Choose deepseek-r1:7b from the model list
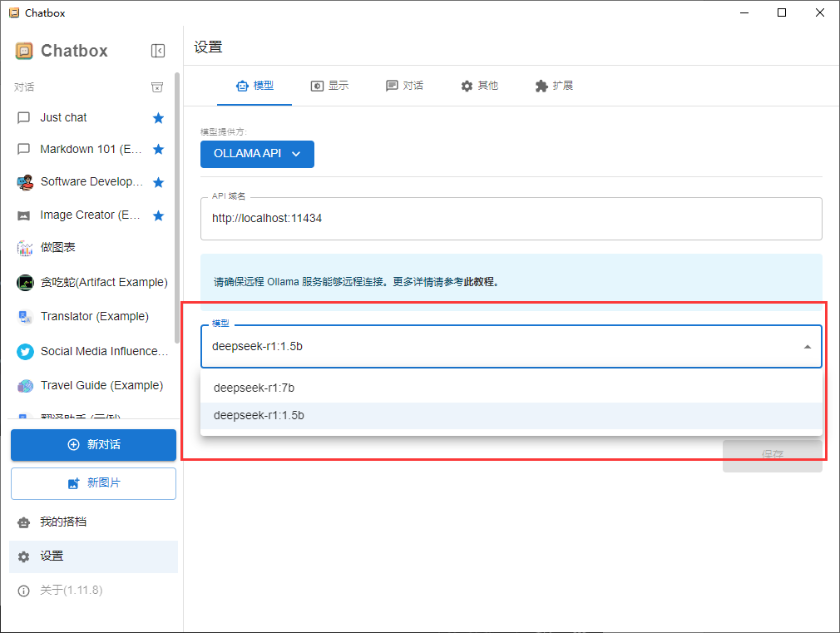 [x=254, y=388]
